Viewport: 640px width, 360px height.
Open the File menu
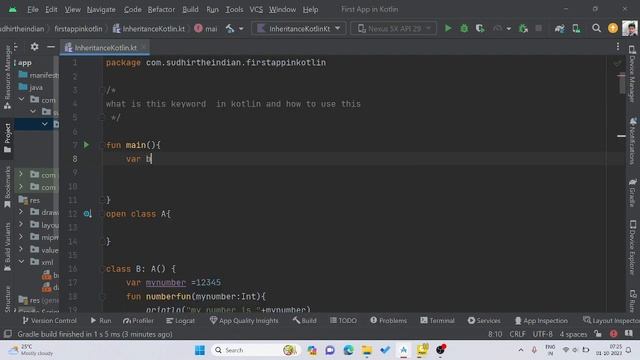33,9
